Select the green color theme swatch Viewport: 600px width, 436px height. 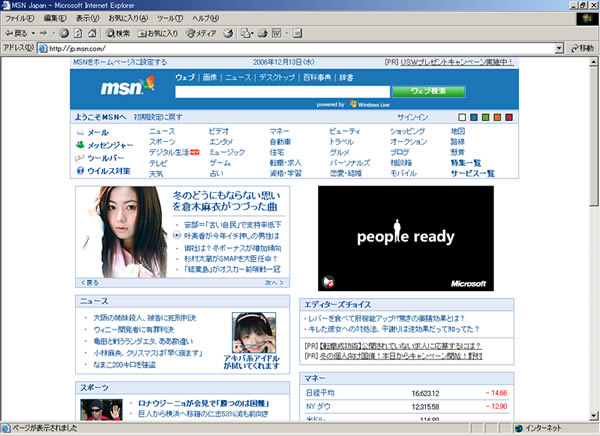pos(485,117)
